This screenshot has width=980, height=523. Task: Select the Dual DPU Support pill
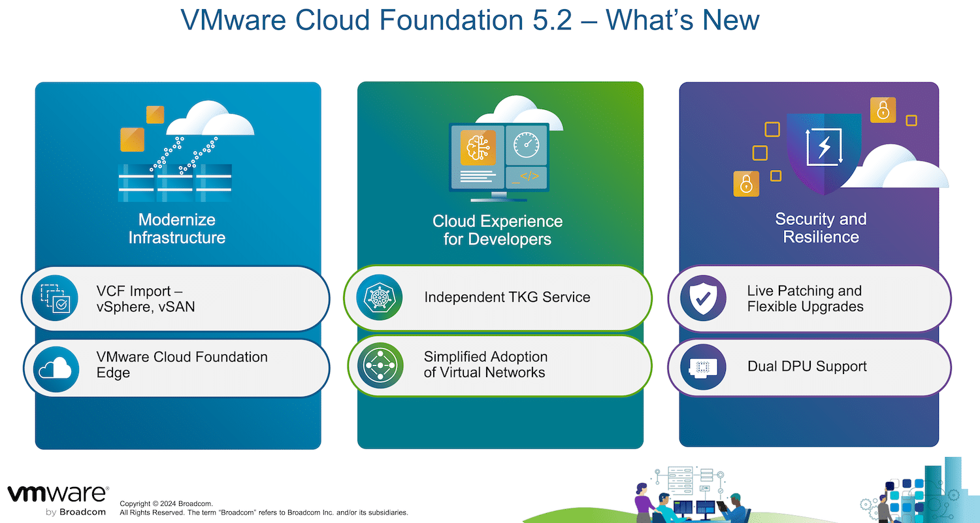(x=809, y=367)
